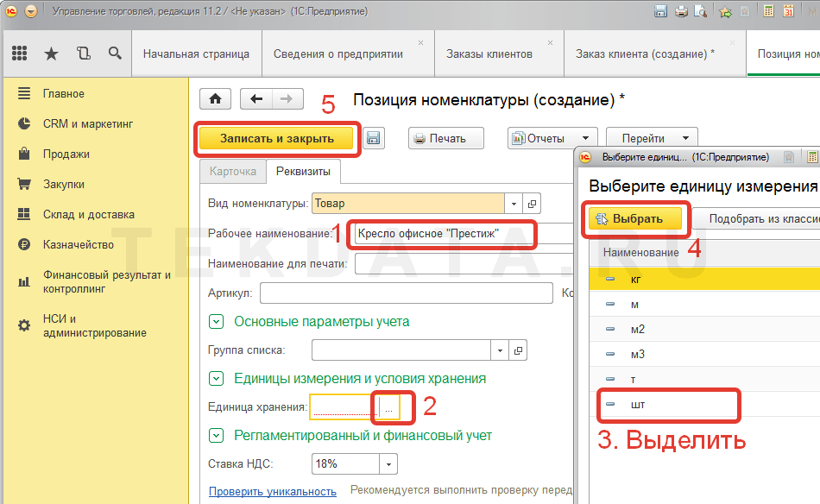The width and height of the screenshot is (820, 504).
Task: Go forward with right arrow button
Action: pos(287,98)
